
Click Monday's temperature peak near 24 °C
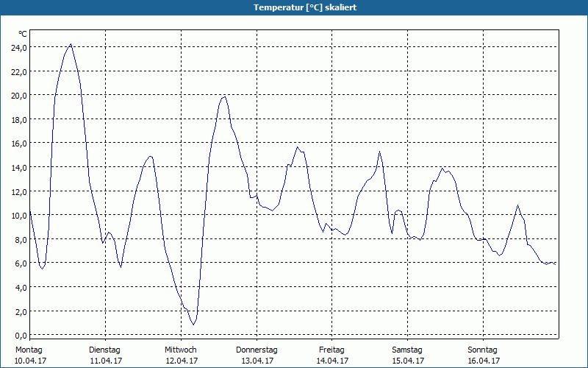[x=71, y=44]
